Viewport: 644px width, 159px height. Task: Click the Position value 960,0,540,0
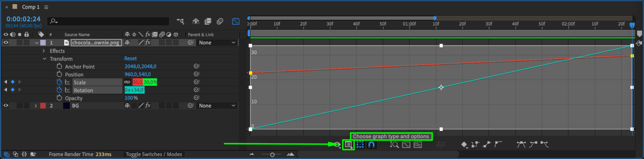click(x=138, y=74)
